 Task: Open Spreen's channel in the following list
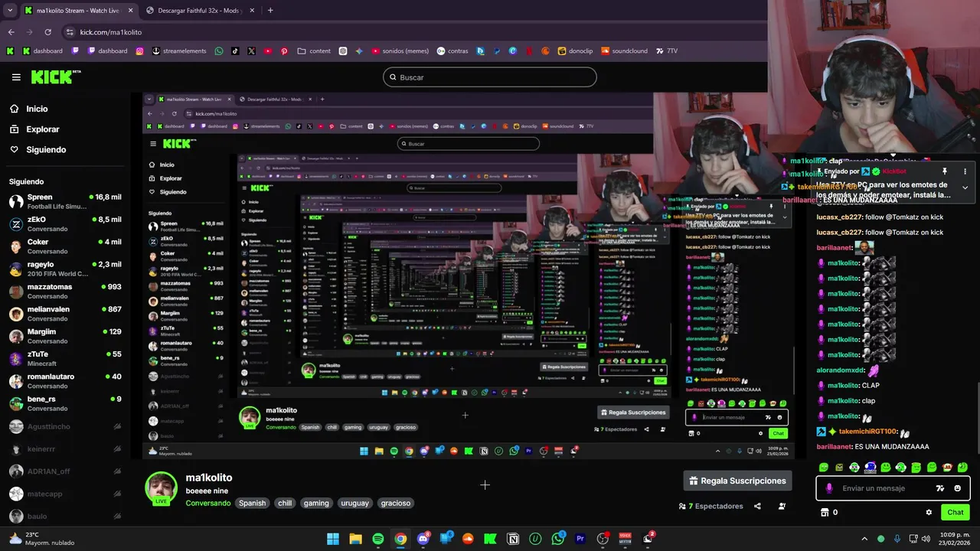[65, 201]
